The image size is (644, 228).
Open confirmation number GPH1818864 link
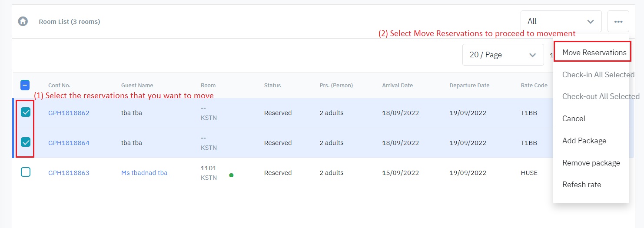tap(69, 143)
